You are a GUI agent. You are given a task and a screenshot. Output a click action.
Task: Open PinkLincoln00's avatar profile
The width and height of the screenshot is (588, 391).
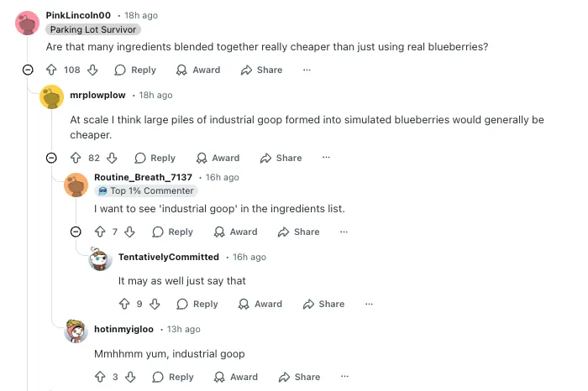point(27,23)
